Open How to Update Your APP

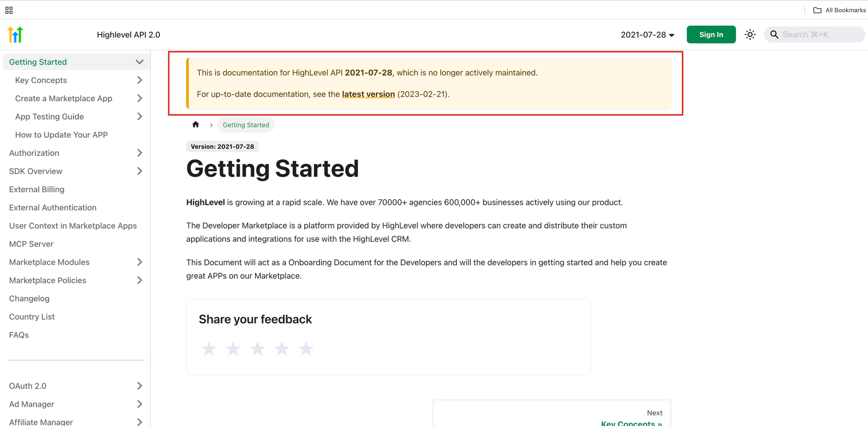61,134
